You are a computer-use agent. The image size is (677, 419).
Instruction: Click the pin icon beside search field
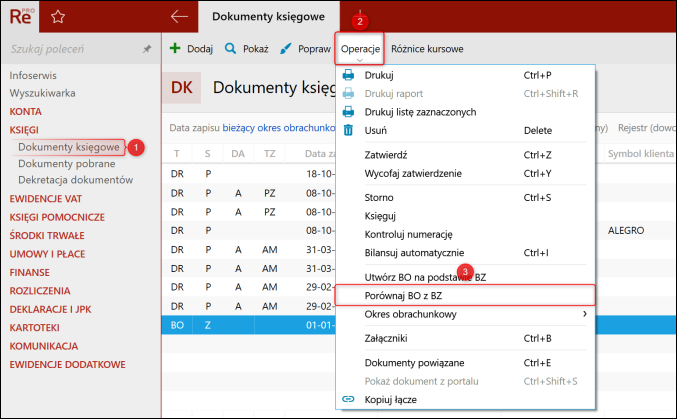(147, 49)
